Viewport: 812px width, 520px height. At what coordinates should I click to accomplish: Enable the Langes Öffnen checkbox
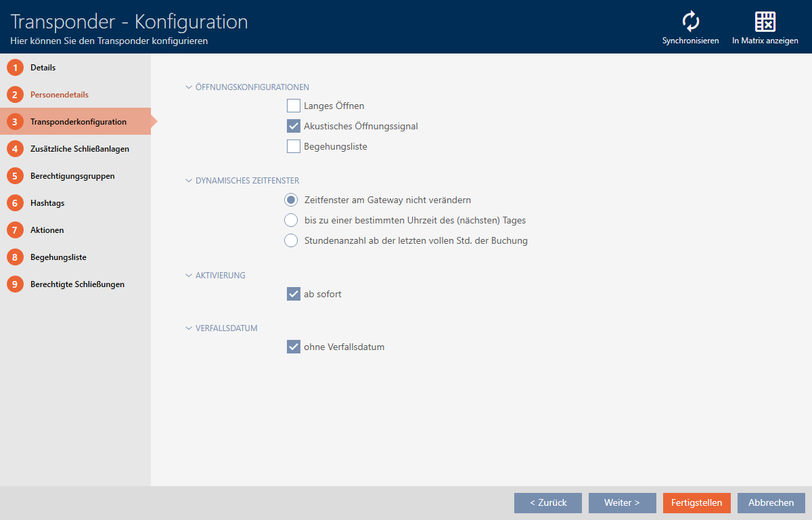point(294,106)
